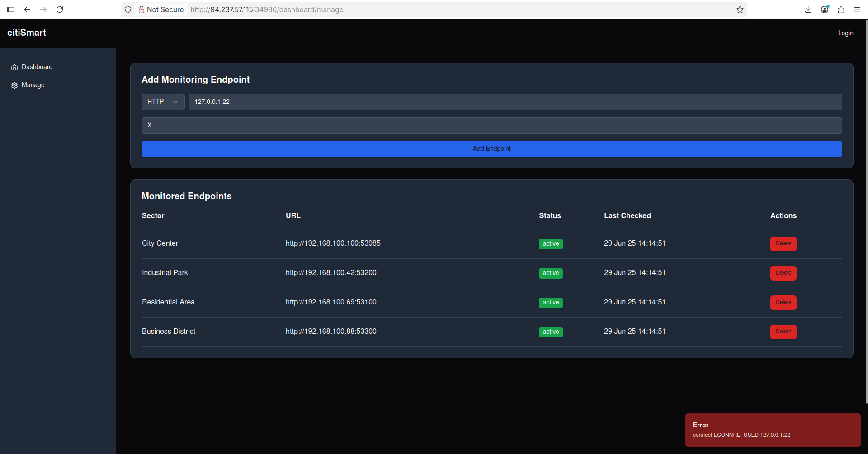Open the browser hamburger menu
The height and width of the screenshot is (454, 868).
point(857,9)
